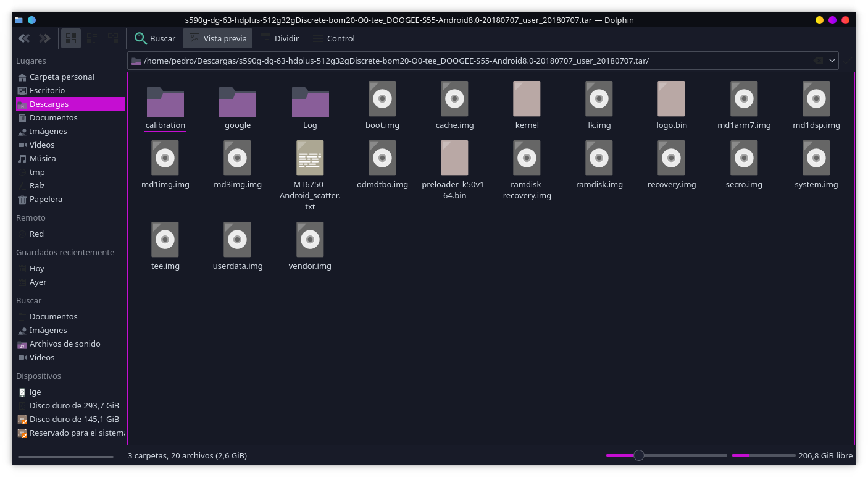Select the lk.img file icon
Viewport: 868px width, 477px height.
(599, 99)
